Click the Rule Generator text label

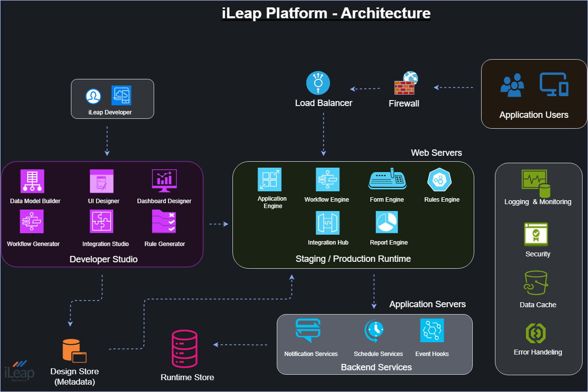[x=164, y=244]
